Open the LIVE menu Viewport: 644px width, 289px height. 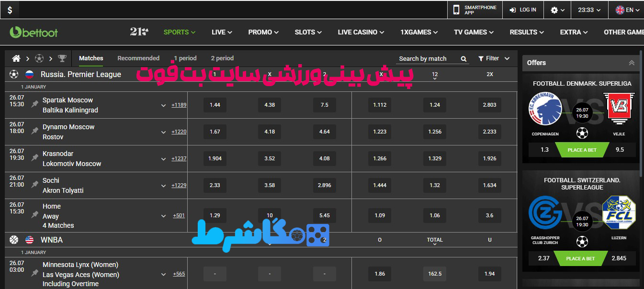point(222,32)
